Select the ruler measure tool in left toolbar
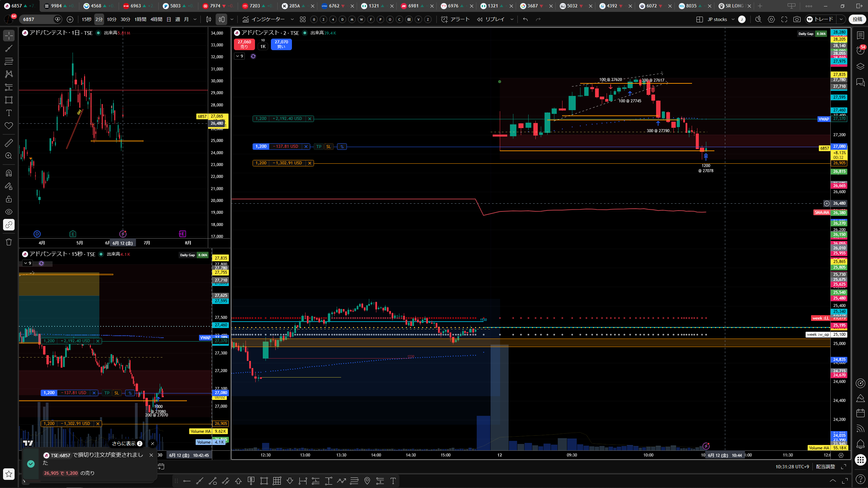 [9, 143]
